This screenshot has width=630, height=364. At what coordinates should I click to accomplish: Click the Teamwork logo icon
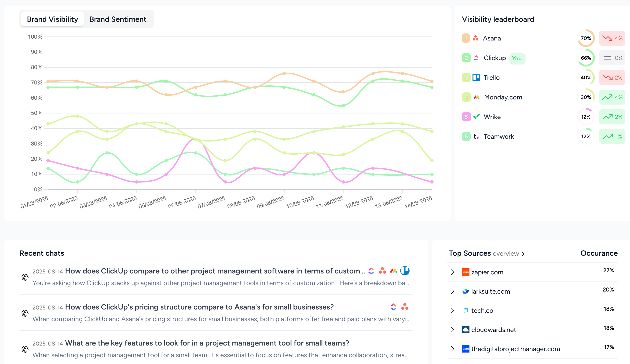[x=476, y=136]
